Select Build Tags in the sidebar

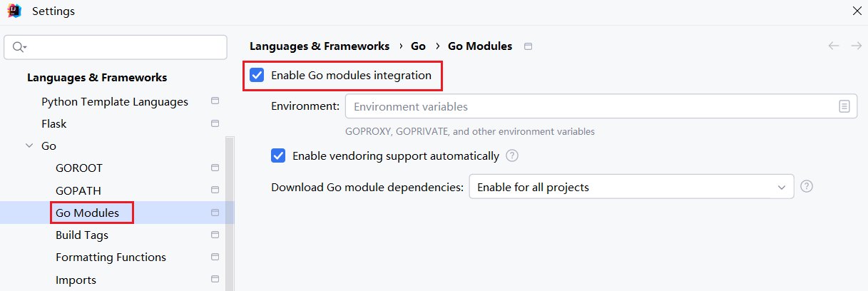pyautogui.click(x=82, y=235)
